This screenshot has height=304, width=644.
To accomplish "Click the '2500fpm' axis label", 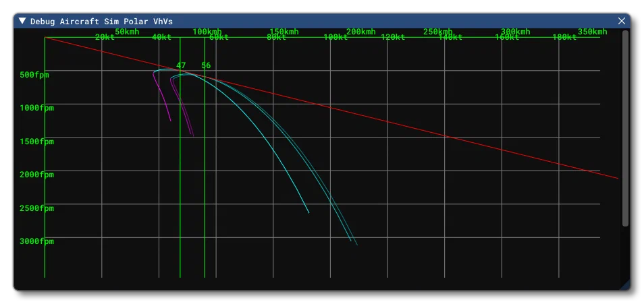I will tap(37, 208).
